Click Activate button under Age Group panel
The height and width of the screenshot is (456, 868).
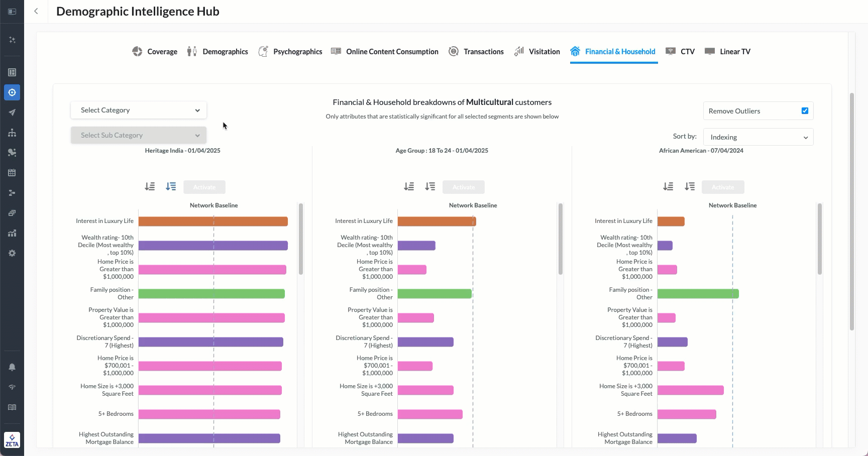(463, 187)
